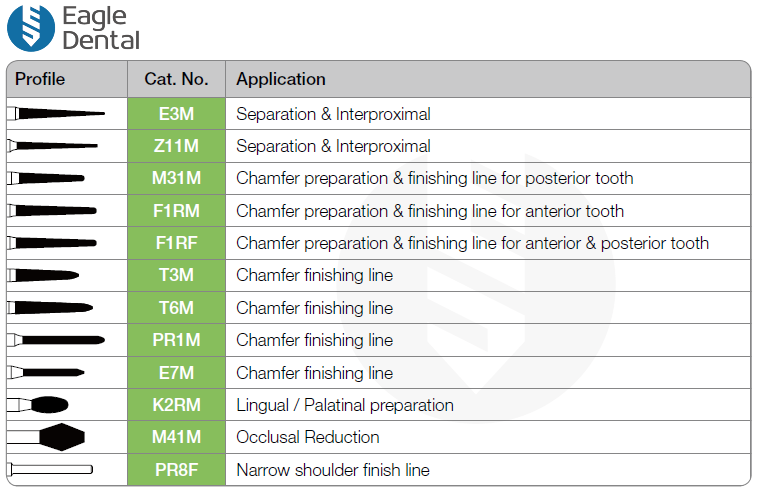Select the Narrow shoulder finish line text
The width and height of the screenshot is (760, 495).
point(333,469)
